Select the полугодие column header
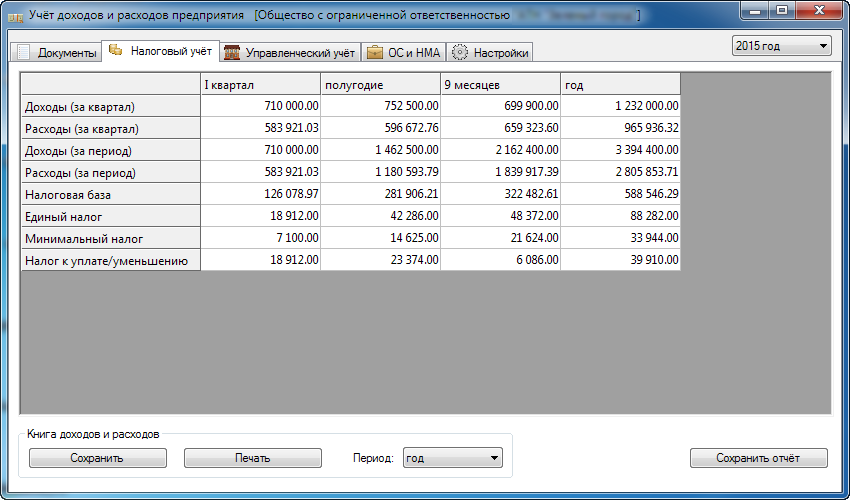Image resolution: width=850 pixels, height=500 pixels. coord(381,85)
